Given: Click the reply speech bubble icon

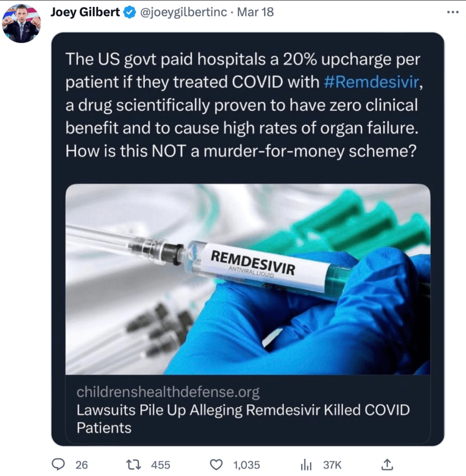Looking at the screenshot, I should [x=58, y=464].
